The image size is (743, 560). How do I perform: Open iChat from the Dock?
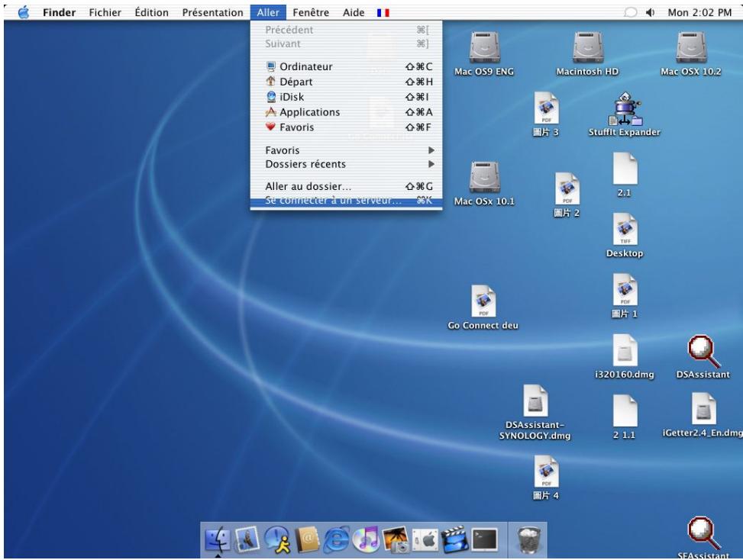[x=277, y=539]
